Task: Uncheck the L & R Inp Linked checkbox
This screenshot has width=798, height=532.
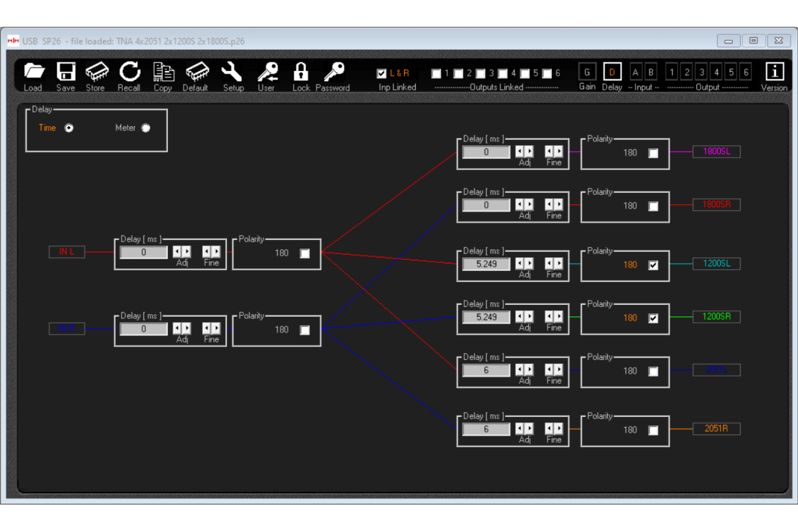Action: click(x=382, y=74)
